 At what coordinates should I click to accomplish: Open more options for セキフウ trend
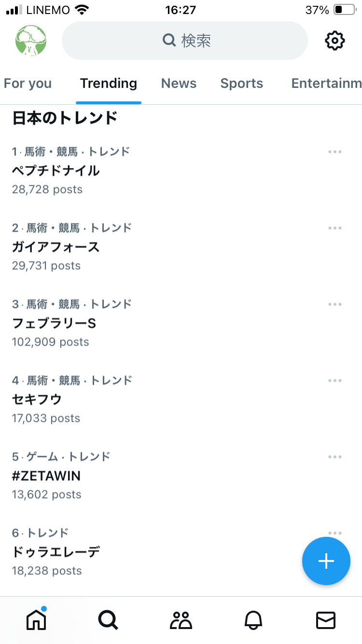[x=334, y=380]
